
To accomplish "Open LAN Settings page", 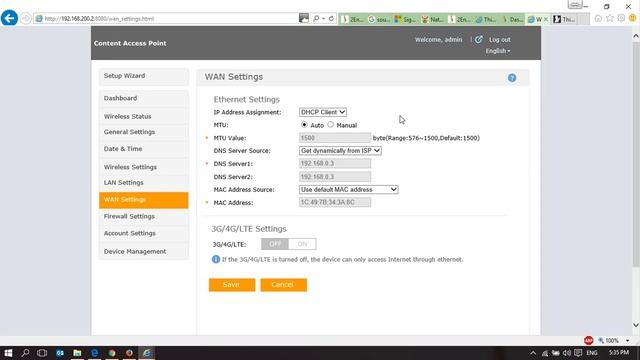I will pyautogui.click(x=144, y=183).
